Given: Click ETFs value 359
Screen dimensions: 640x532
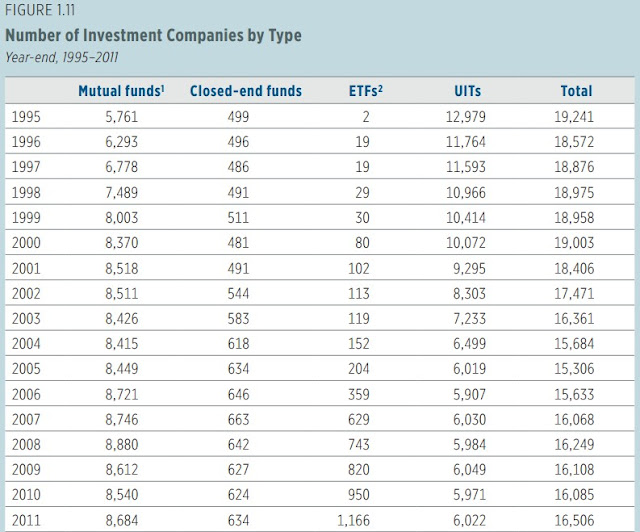Looking at the screenshot, I should pos(359,394).
